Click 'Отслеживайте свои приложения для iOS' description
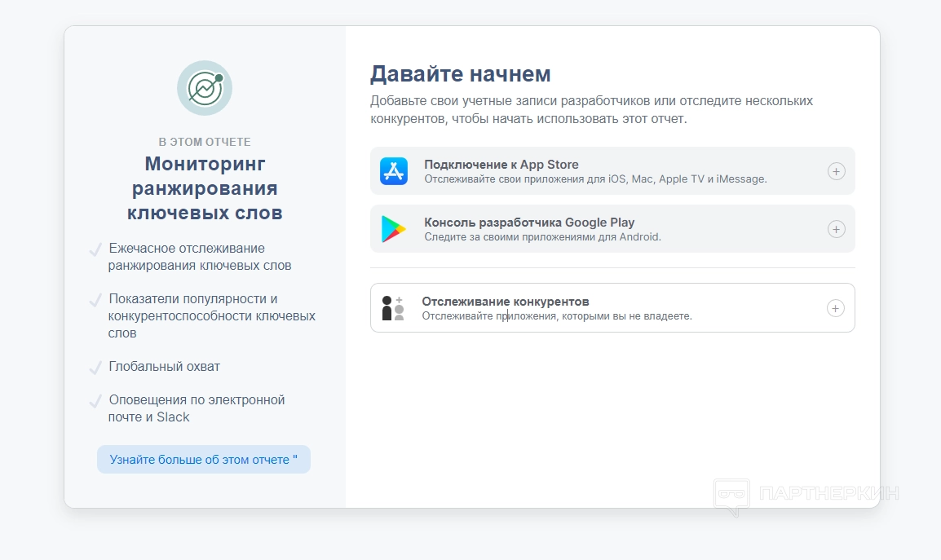 click(x=595, y=179)
